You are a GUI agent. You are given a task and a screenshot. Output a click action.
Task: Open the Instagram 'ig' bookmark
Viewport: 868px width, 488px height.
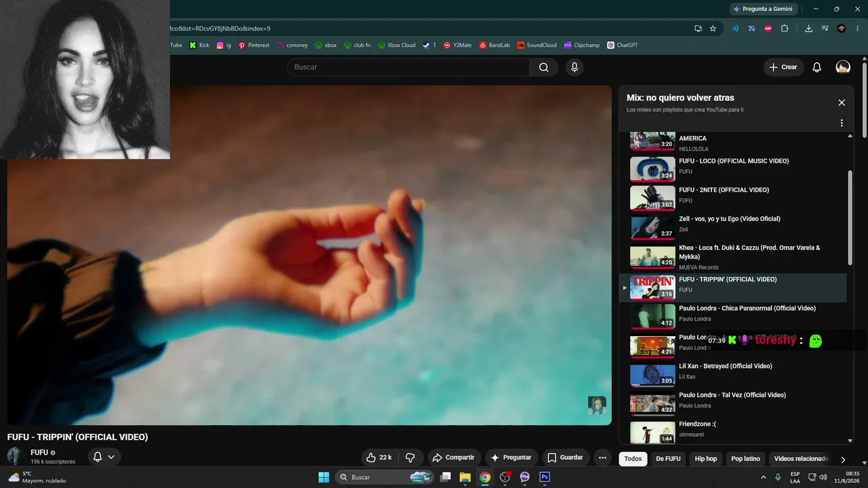(x=224, y=45)
